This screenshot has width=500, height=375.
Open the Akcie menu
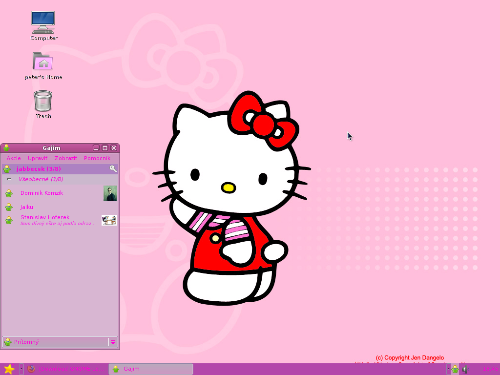[x=14, y=158]
